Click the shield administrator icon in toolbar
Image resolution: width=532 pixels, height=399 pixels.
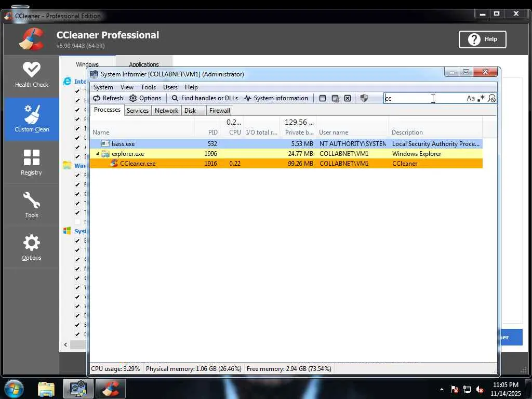point(364,98)
